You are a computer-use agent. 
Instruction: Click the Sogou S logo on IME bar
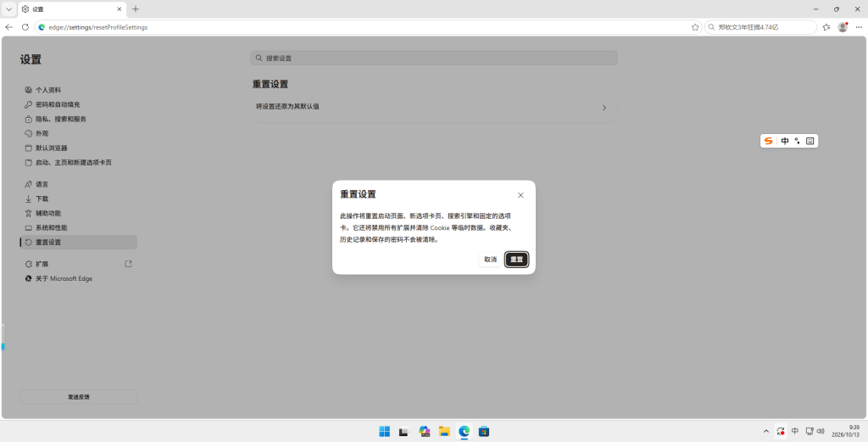768,141
